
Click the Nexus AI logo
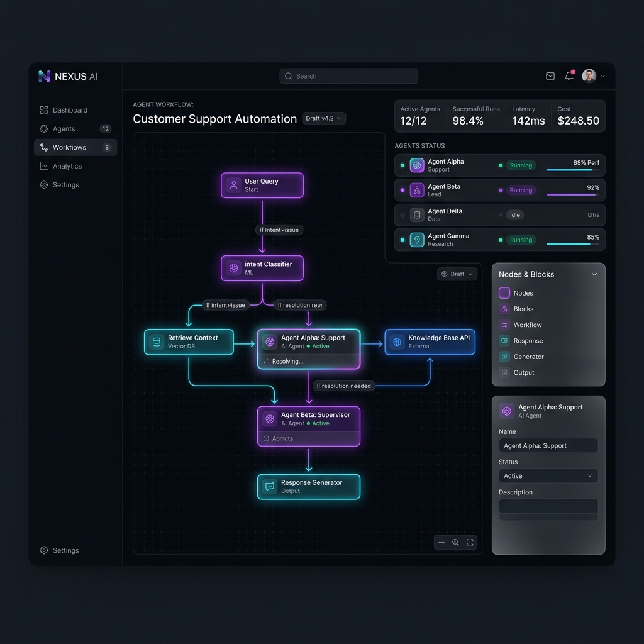pos(68,76)
